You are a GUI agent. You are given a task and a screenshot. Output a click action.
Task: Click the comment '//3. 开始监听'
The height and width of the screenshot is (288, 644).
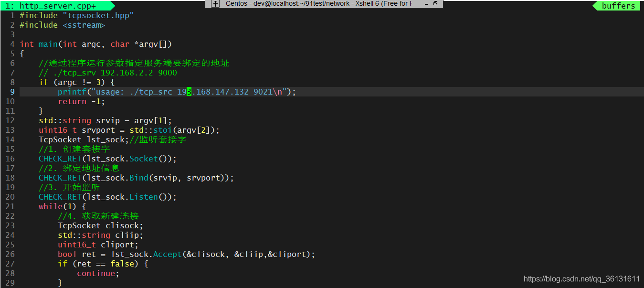tap(70, 187)
